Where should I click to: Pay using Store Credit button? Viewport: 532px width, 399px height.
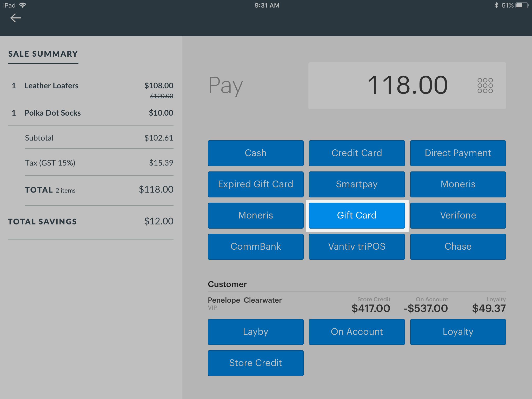click(x=256, y=363)
